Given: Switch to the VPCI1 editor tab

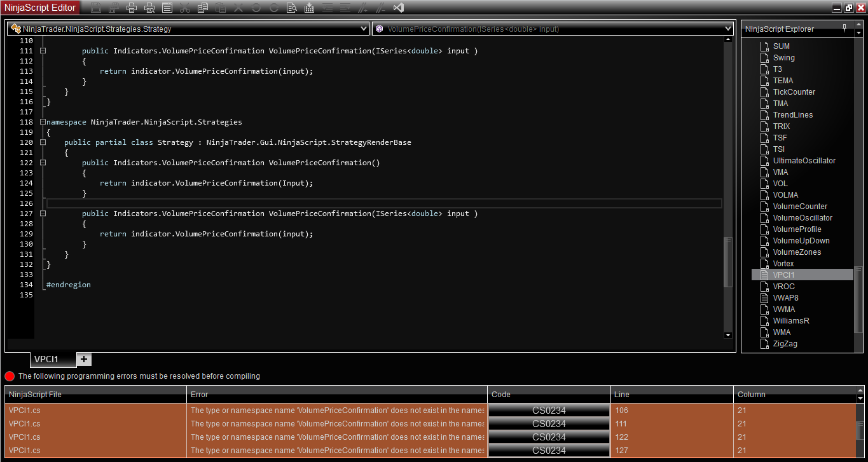Looking at the screenshot, I should coord(53,359).
